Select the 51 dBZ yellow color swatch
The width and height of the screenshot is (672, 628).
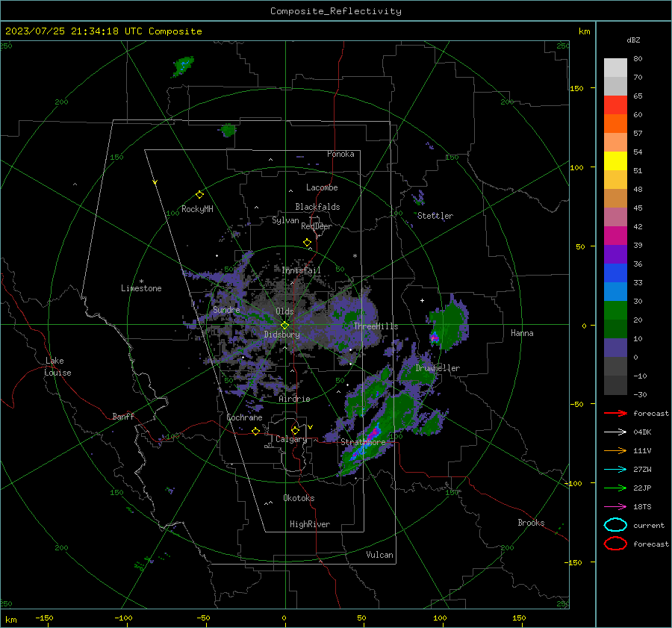[x=615, y=161]
